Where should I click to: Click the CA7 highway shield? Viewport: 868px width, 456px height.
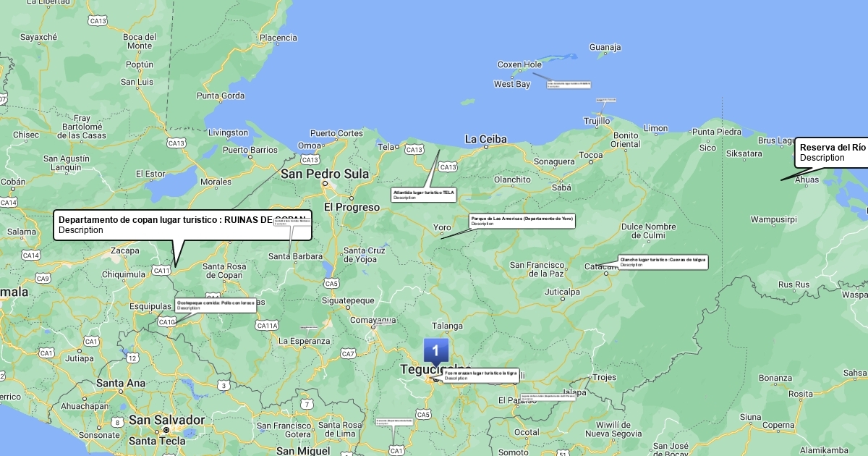348,354
